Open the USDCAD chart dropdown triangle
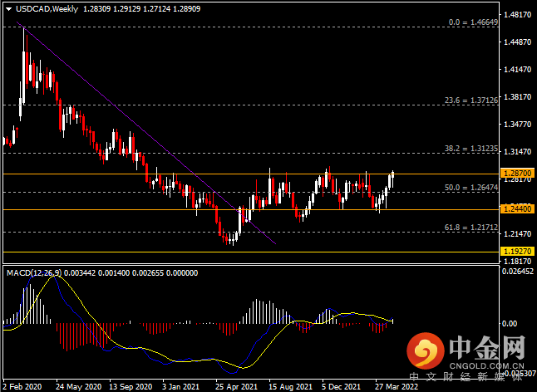This screenshot has height=392, width=537. (8, 9)
